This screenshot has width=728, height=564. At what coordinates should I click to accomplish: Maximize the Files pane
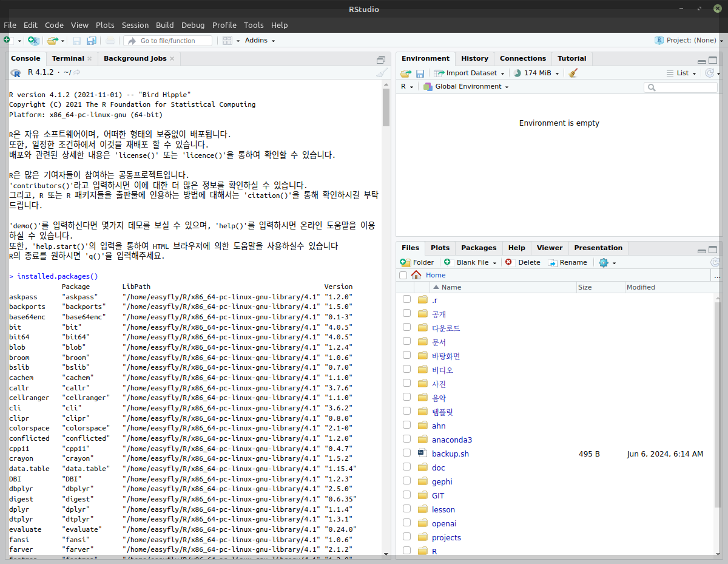(713, 250)
